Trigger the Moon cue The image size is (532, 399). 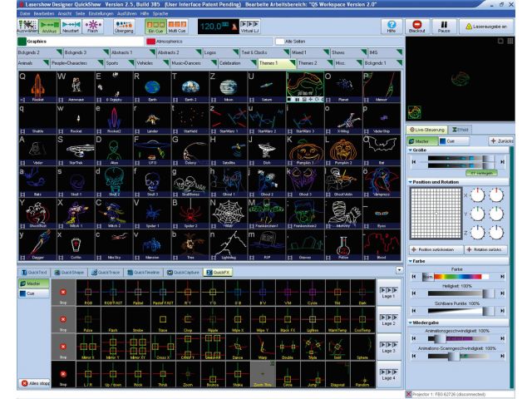pyautogui.click(x=229, y=86)
